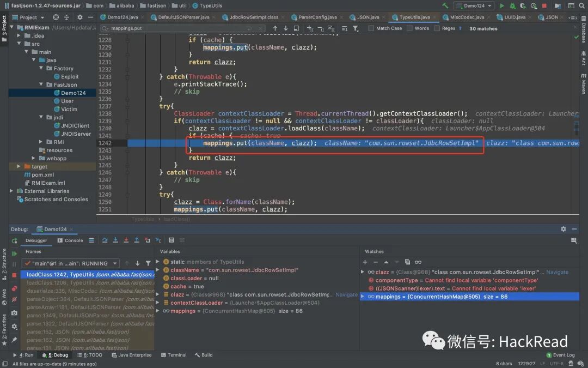Click Navigate link next to clazz watch

(558, 272)
